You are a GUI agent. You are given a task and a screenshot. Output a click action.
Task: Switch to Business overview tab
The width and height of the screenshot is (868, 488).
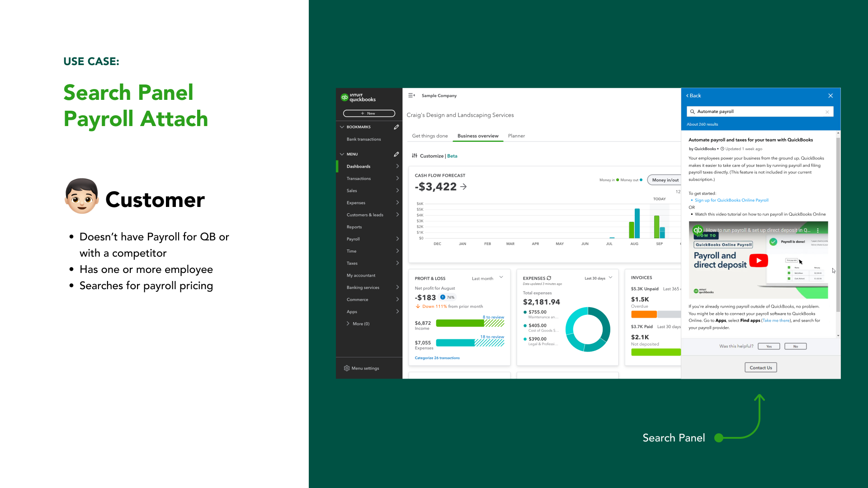[x=478, y=136]
